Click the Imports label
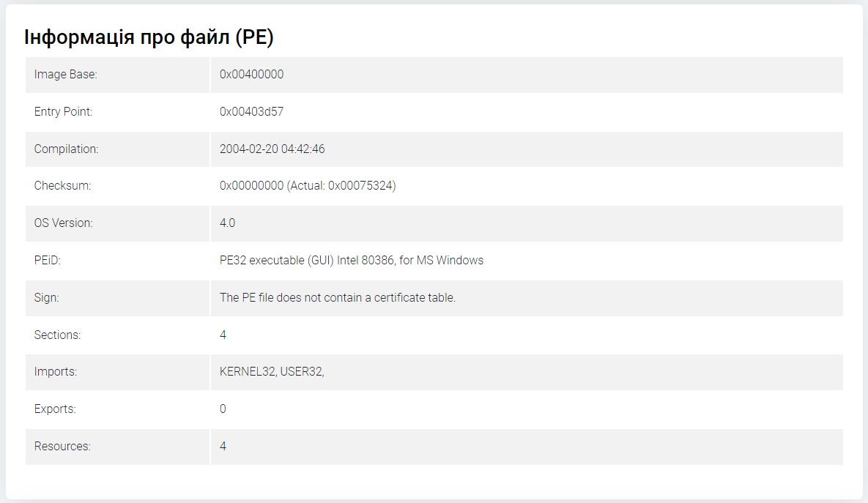 (56, 372)
